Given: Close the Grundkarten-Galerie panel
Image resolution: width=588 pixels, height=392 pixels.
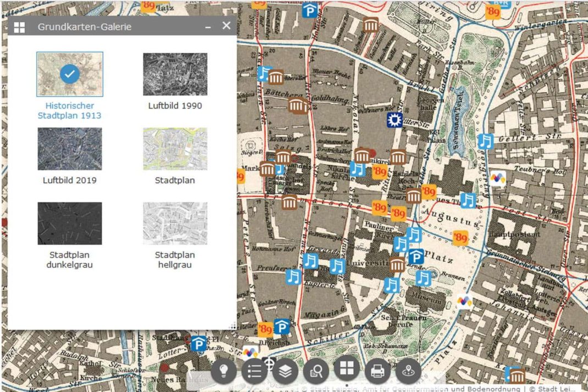Looking at the screenshot, I should (226, 26).
